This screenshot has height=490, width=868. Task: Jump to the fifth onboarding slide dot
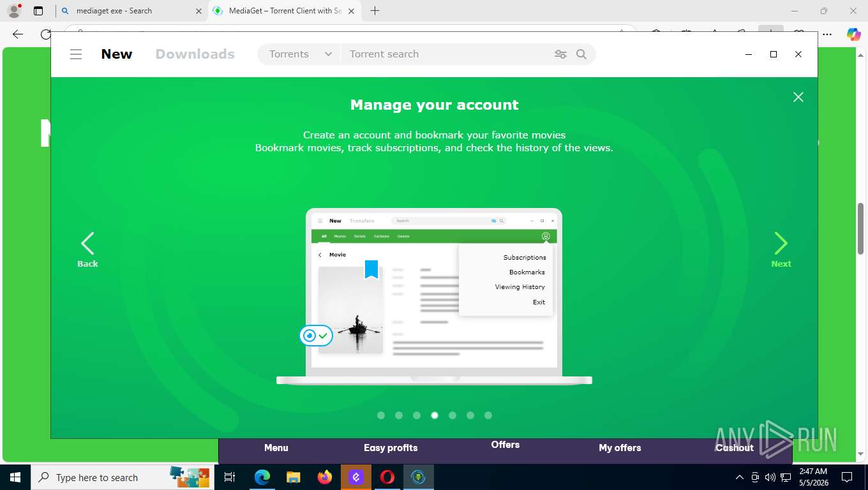453,415
